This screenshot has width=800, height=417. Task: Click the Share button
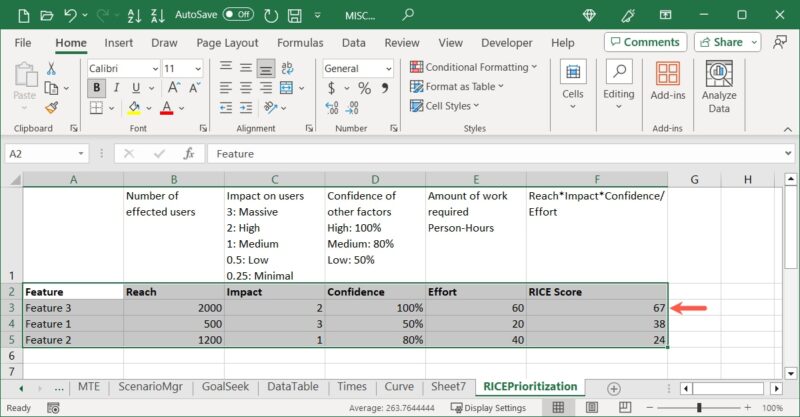[721, 42]
